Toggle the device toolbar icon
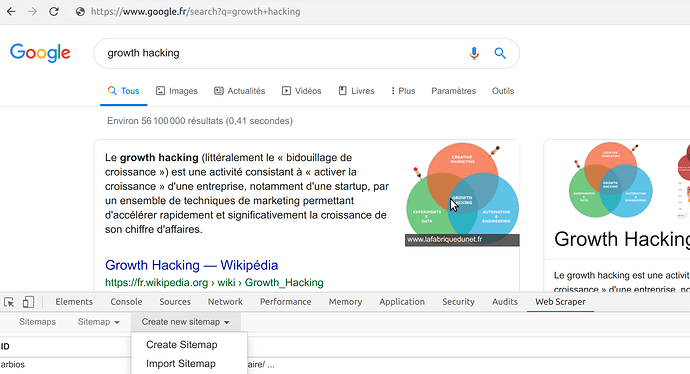The width and height of the screenshot is (690, 374). point(28,302)
